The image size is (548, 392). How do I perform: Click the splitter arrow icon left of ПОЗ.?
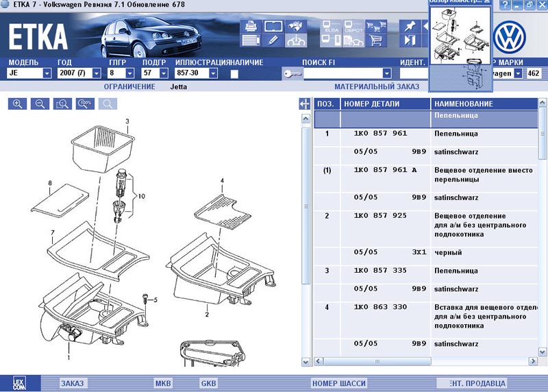click(x=304, y=104)
